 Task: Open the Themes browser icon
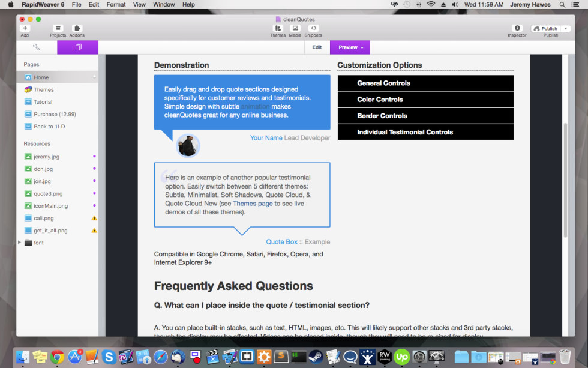tap(278, 28)
